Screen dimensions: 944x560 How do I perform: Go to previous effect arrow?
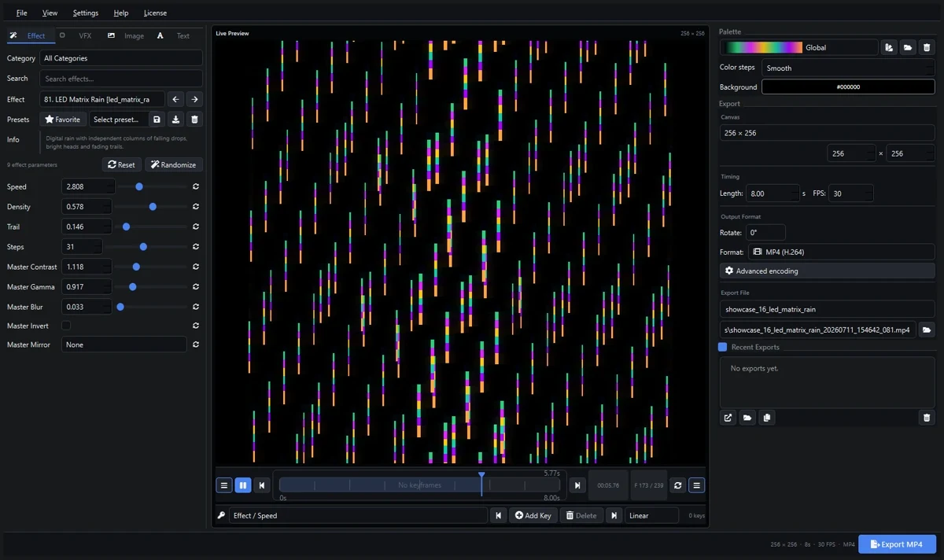pos(176,99)
